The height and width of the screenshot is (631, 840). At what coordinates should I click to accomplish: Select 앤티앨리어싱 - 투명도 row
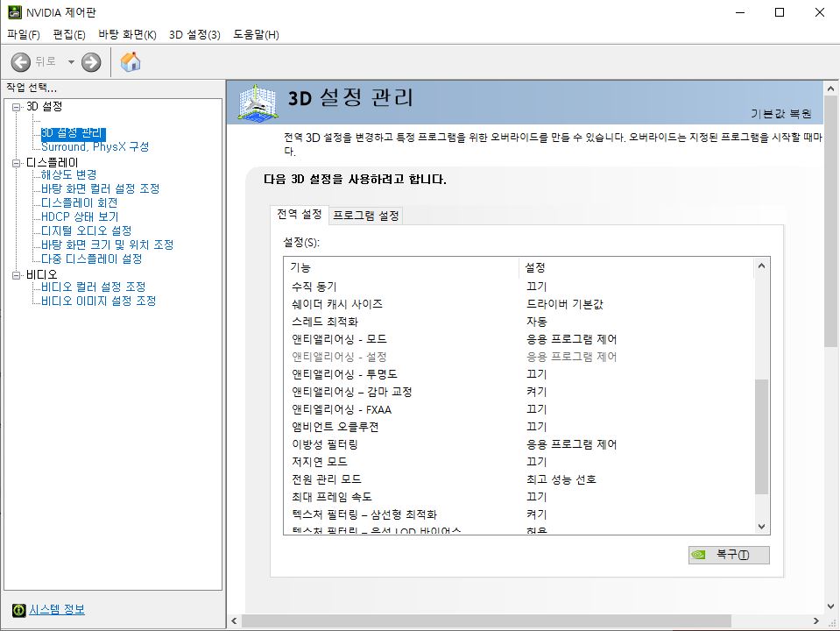click(519, 374)
